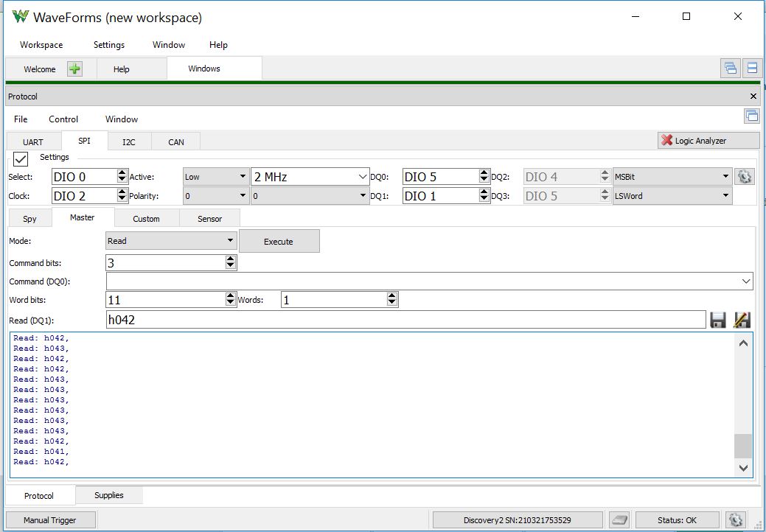This screenshot has width=766, height=532.
Task: Switch to the UART tab
Action: pyautogui.click(x=33, y=142)
